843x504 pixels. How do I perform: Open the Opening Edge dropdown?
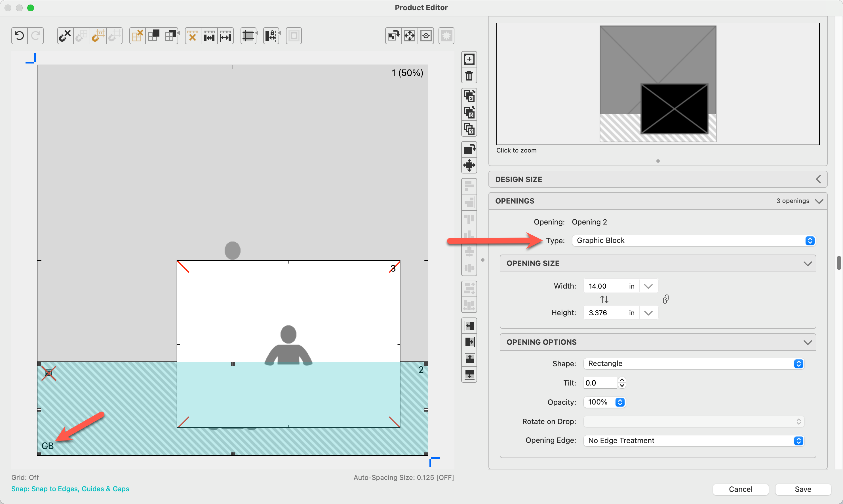tap(694, 441)
